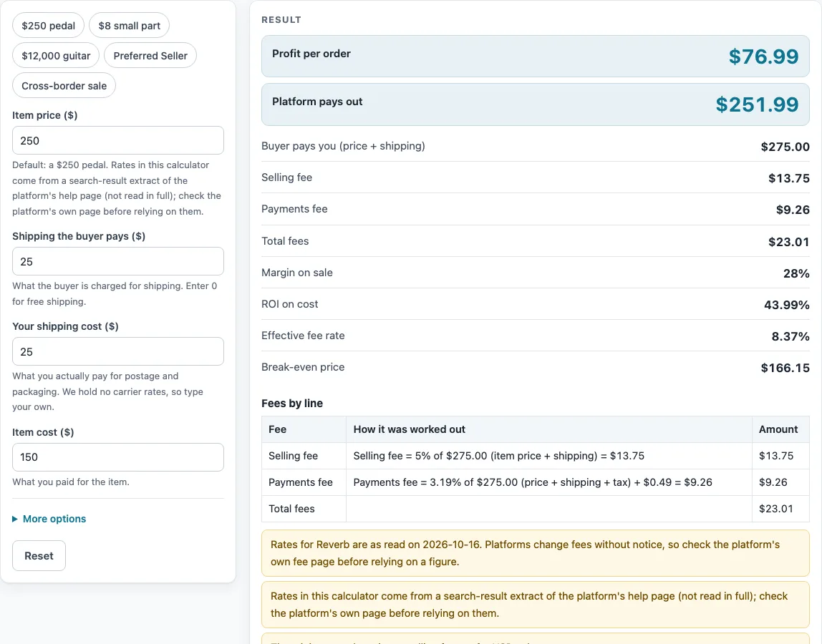Click the Your shipping cost field
Viewport: 822px width, 644px height.
click(118, 351)
